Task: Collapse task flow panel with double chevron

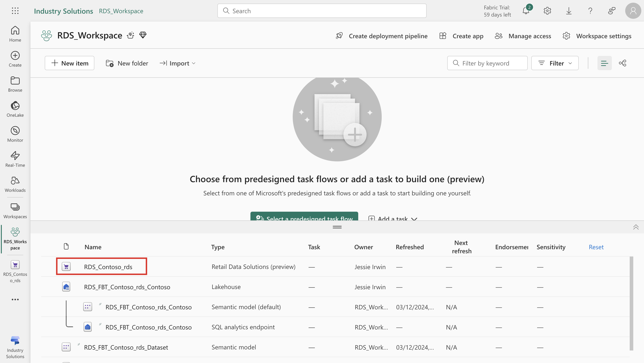Action: point(636,227)
